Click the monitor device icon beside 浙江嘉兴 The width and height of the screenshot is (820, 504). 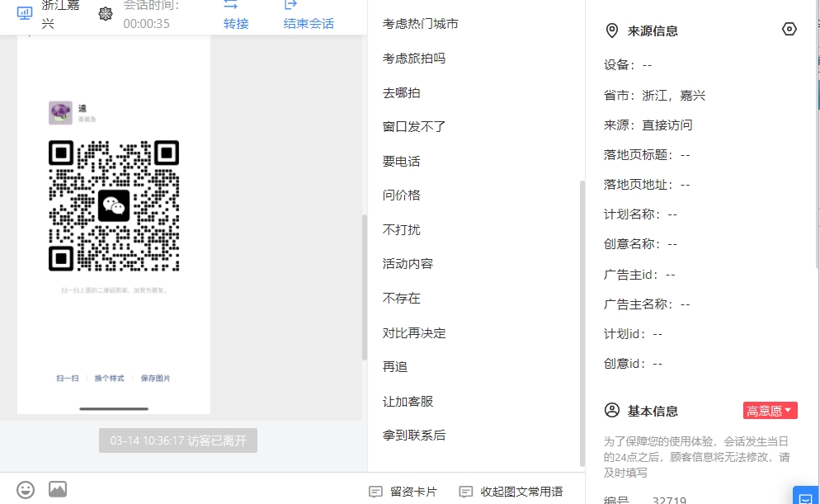tap(25, 13)
